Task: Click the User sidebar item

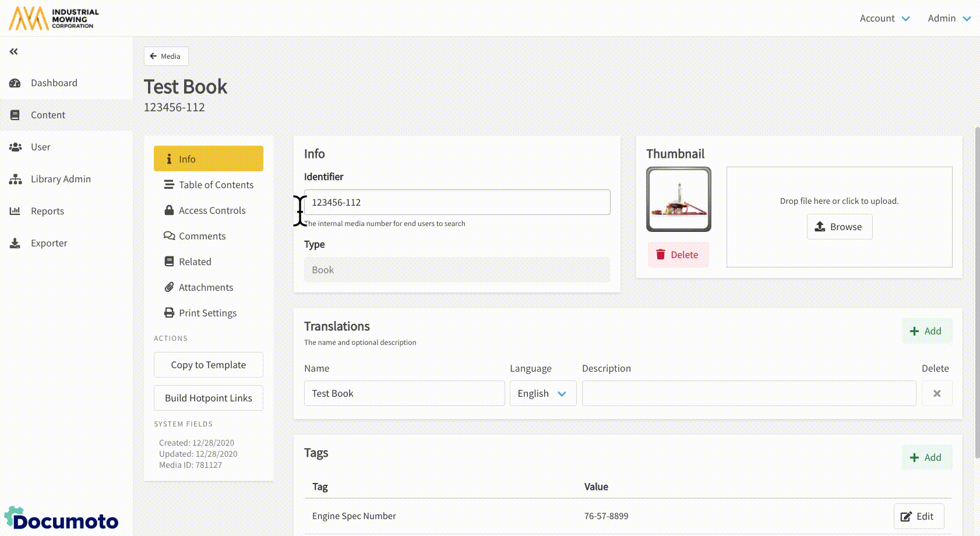Action: 40,147
